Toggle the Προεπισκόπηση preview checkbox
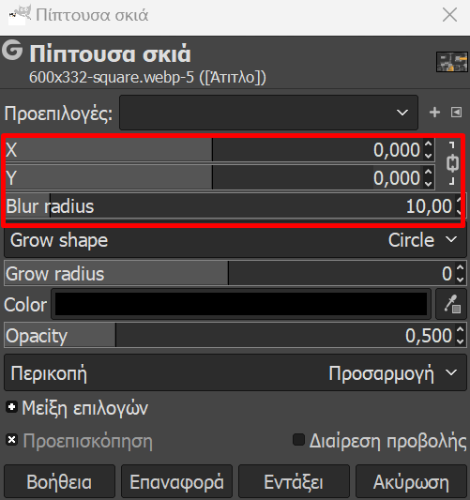The height and width of the screenshot is (500, 470). pos(12,440)
